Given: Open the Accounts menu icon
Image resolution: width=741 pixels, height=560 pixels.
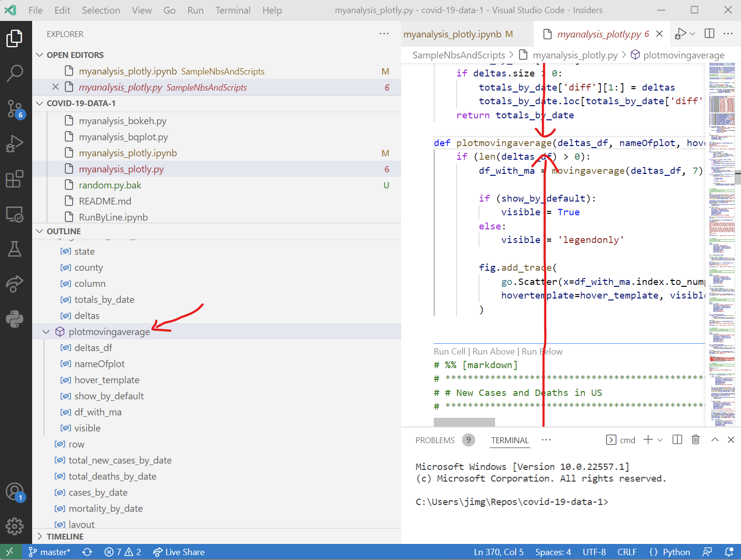Looking at the screenshot, I should tap(15, 492).
